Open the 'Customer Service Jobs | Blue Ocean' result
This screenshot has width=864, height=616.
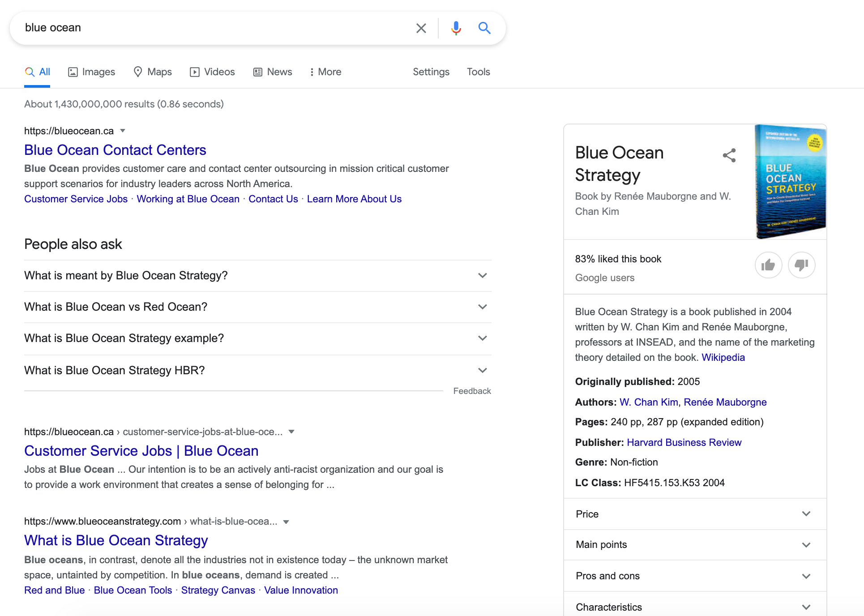pos(141,451)
